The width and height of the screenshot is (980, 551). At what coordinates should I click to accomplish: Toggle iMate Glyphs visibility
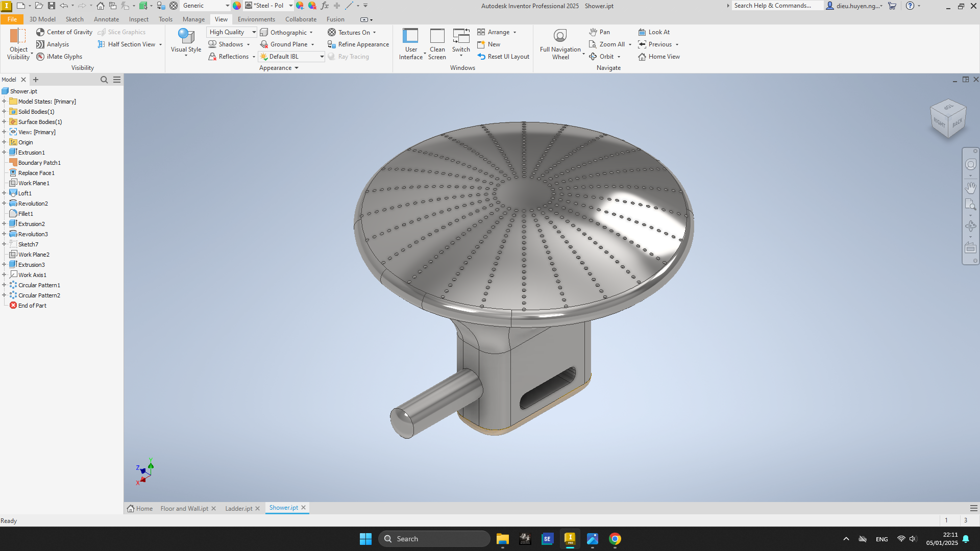point(59,57)
